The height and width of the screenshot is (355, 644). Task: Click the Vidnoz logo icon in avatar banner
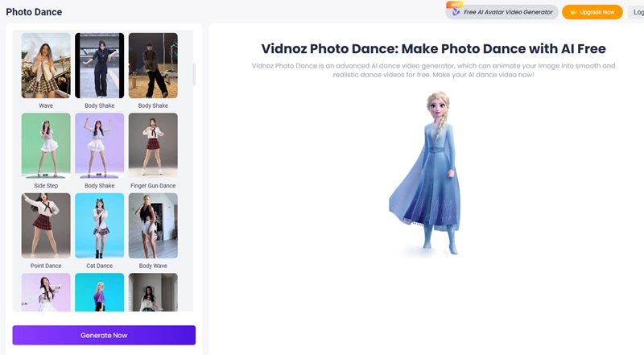coord(456,12)
